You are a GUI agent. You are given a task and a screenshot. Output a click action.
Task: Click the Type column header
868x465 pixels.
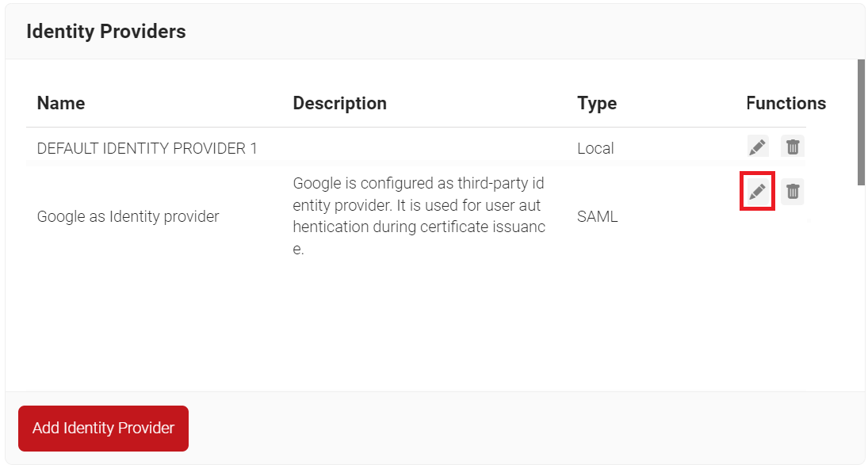[597, 104]
